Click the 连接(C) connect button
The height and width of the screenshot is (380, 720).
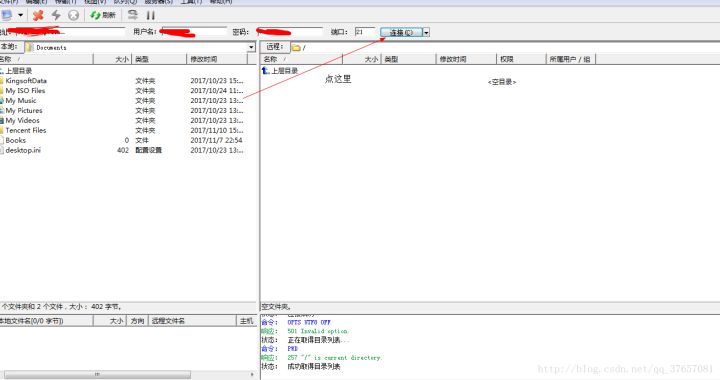[x=401, y=32]
